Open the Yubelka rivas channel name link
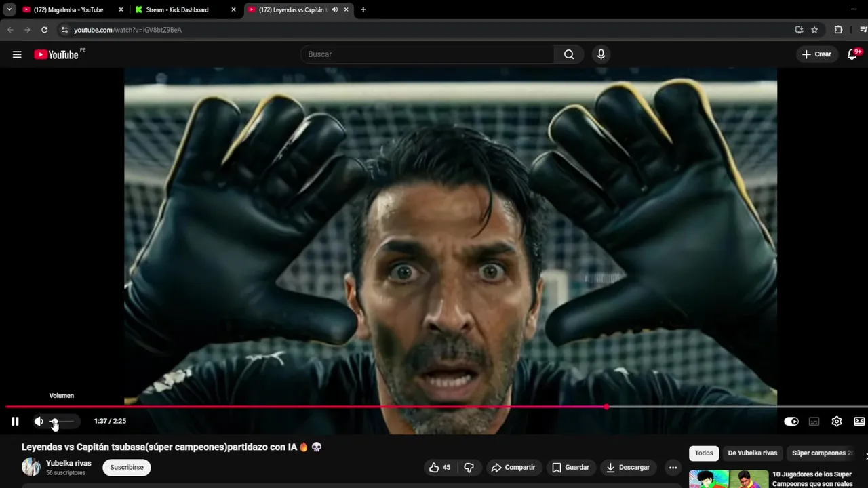 pos(68,463)
